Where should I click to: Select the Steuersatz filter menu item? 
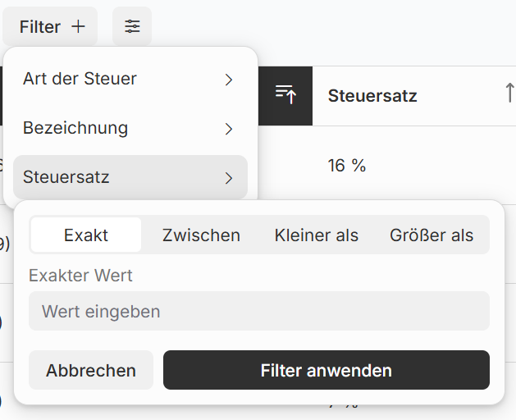pos(66,177)
